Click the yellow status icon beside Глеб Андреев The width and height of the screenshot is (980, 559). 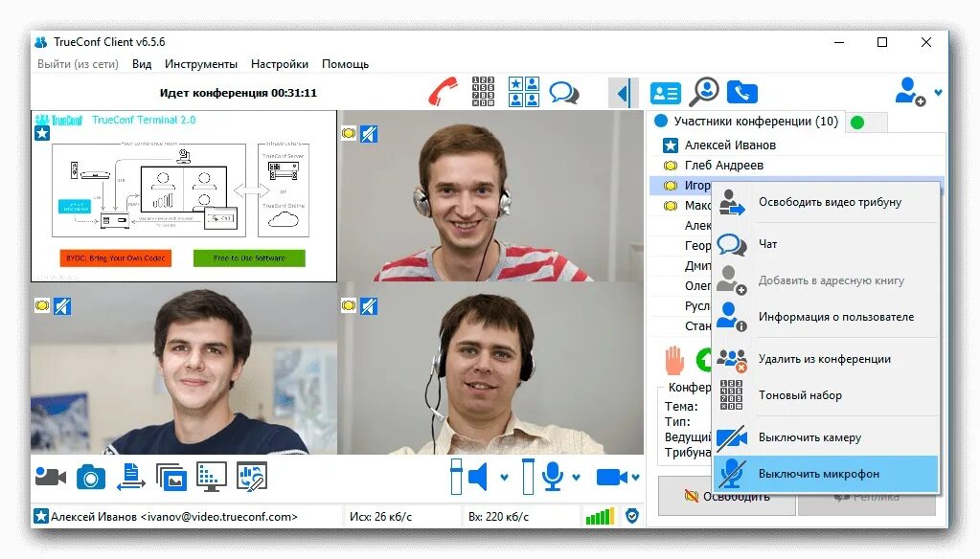(x=670, y=166)
